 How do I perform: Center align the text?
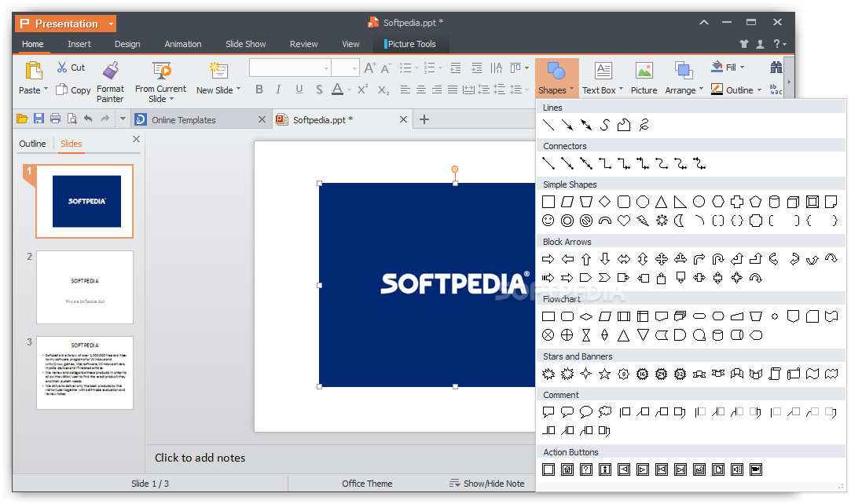tap(421, 89)
